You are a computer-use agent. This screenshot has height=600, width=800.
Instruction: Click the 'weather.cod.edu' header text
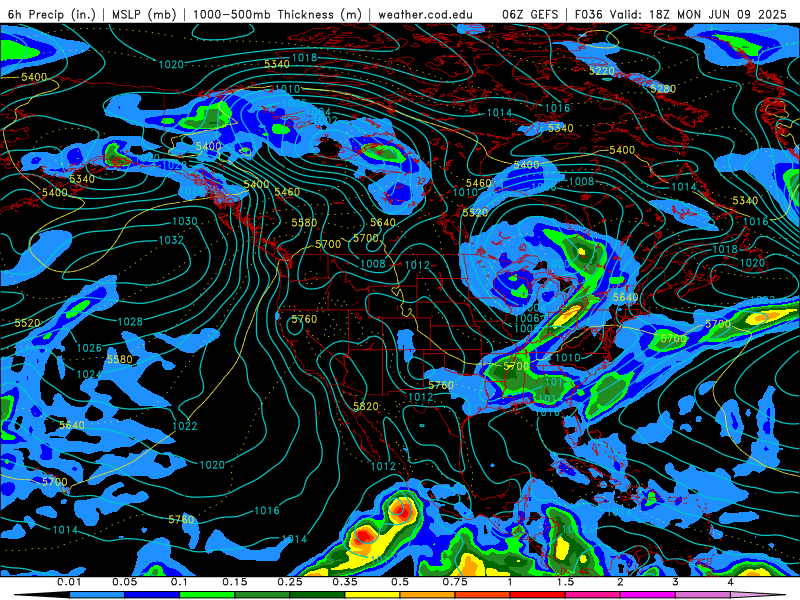pos(425,14)
